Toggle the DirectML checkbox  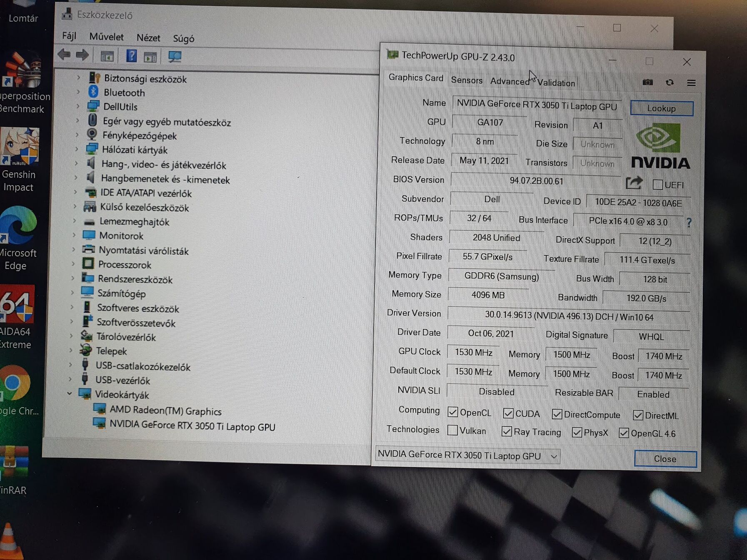pos(638,415)
